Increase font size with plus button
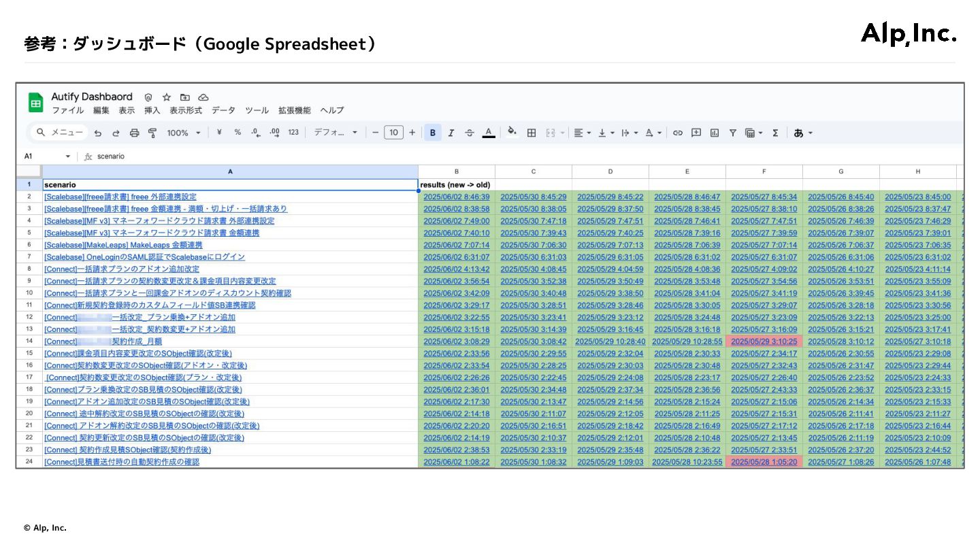The width and height of the screenshot is (980, 551). pyautogui.click(x=412, y=133)
